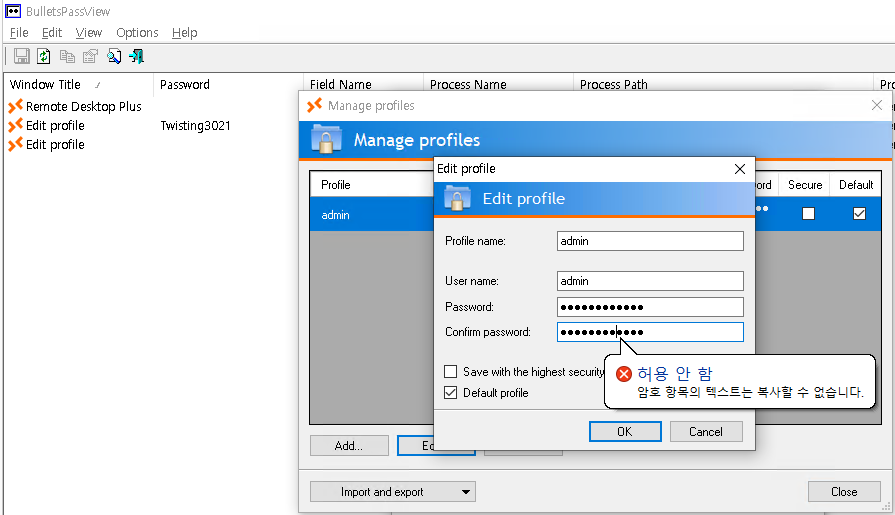The height and width of the screenshot is (515, 895).
Task: Click the Exit door toolbar icon
Action: [x=136, y=56]
